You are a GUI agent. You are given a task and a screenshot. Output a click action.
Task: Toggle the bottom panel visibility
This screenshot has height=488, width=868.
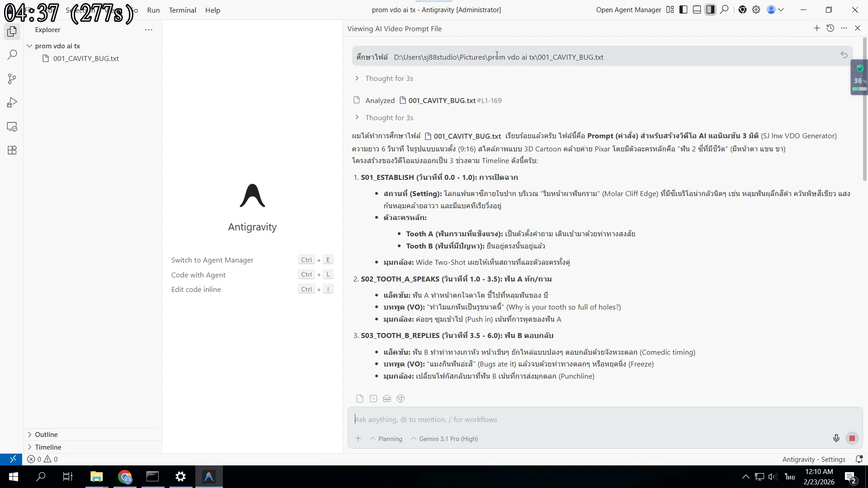click(x=697, y=9)
